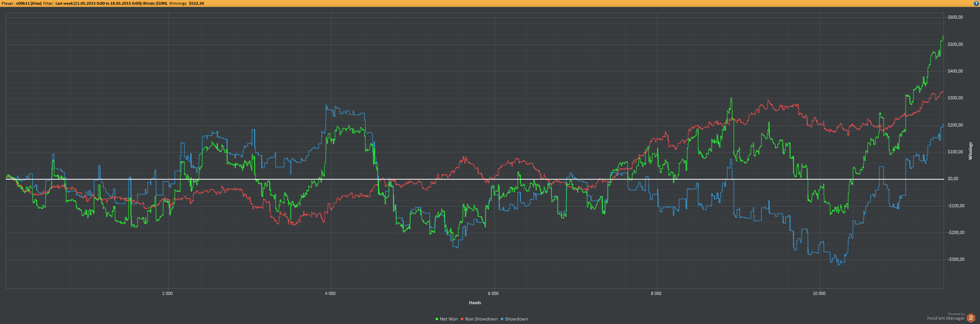
Task: Click the green Net Won legend swatch
Action: 437,319
